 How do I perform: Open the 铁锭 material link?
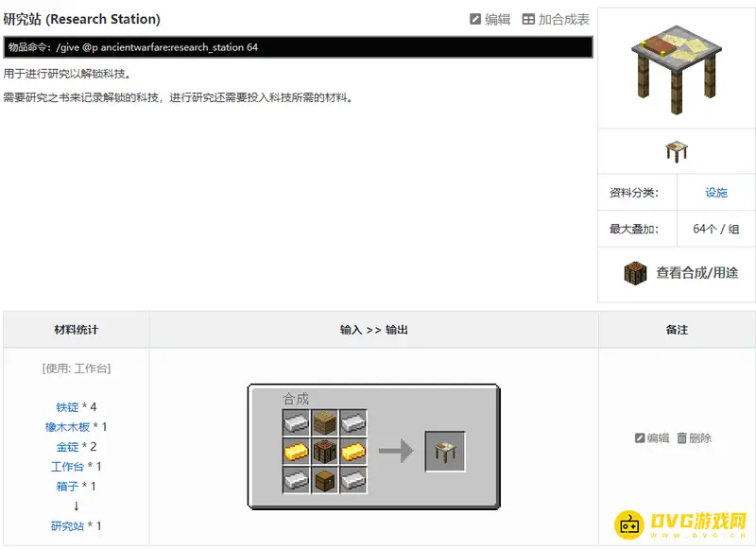click(67, 407)
